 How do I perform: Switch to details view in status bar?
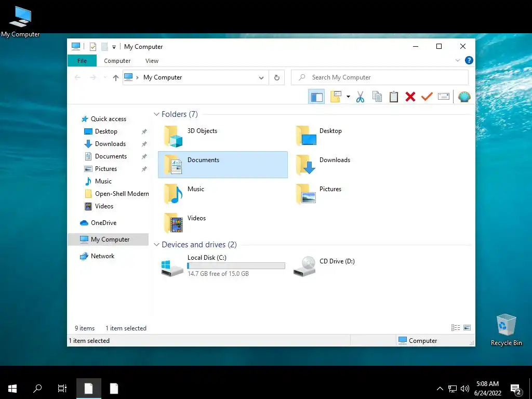click(x=455, y=328)
